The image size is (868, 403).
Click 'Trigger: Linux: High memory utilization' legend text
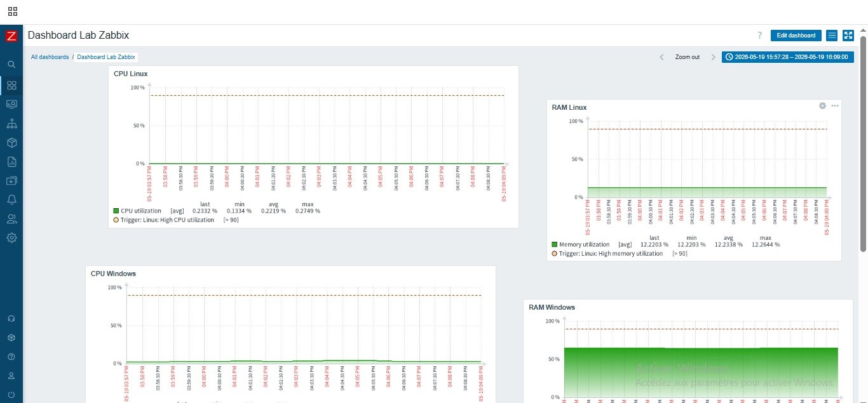tap(611, 254)
